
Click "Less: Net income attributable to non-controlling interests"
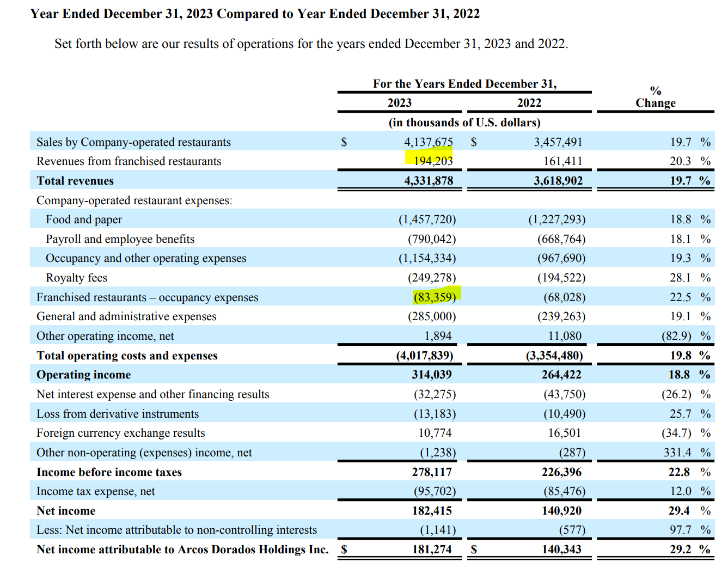177,530
